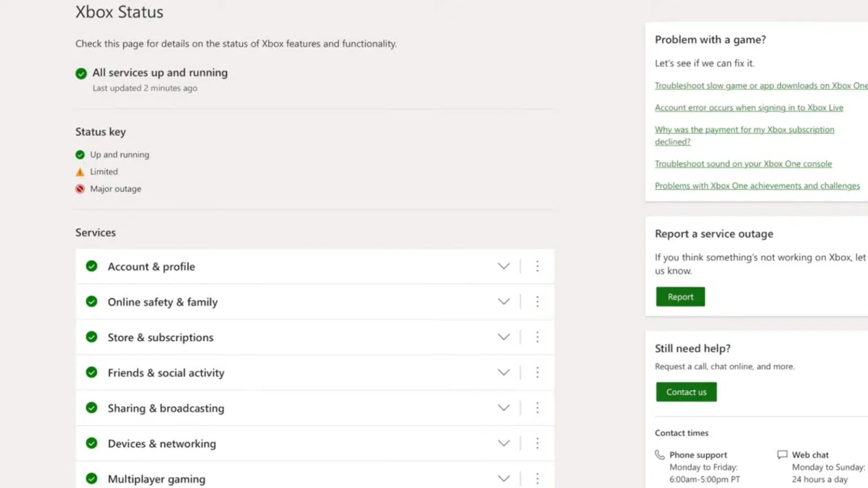Open more options for Friends & social activity
The image size is (868, 488).
tap(537, 372)
